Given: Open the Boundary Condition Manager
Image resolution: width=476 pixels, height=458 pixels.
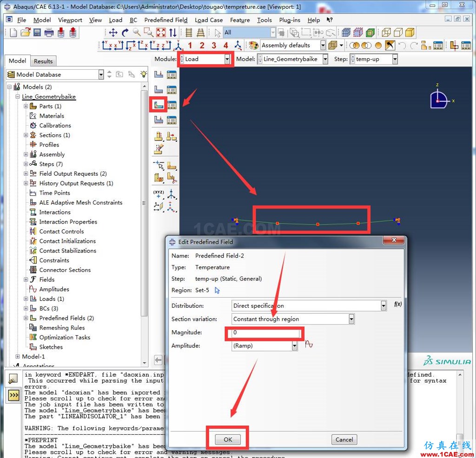Looking at the screenshot, I should pyautogui.click(x=172, y=90).
